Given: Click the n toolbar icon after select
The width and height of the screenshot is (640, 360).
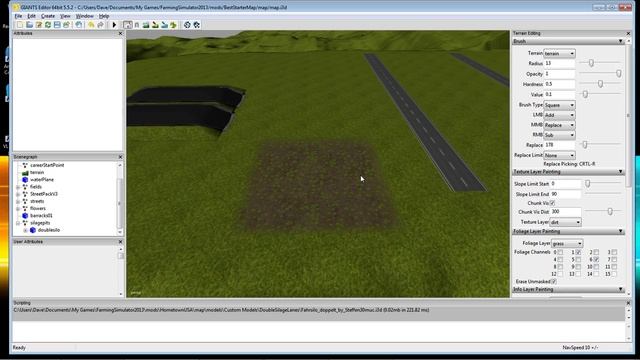Looking at the screenshot, I should (137, 25).
